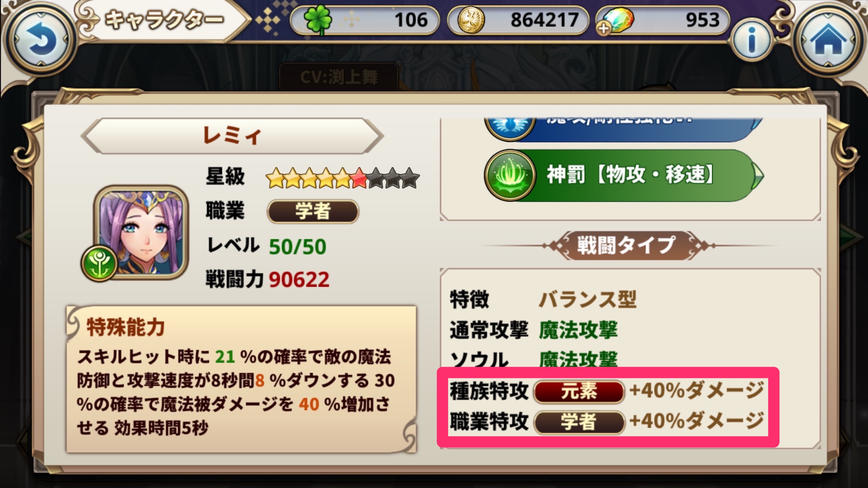Tap the star rating row
This screenshot has width=868, height=488.
click(342, 178)
